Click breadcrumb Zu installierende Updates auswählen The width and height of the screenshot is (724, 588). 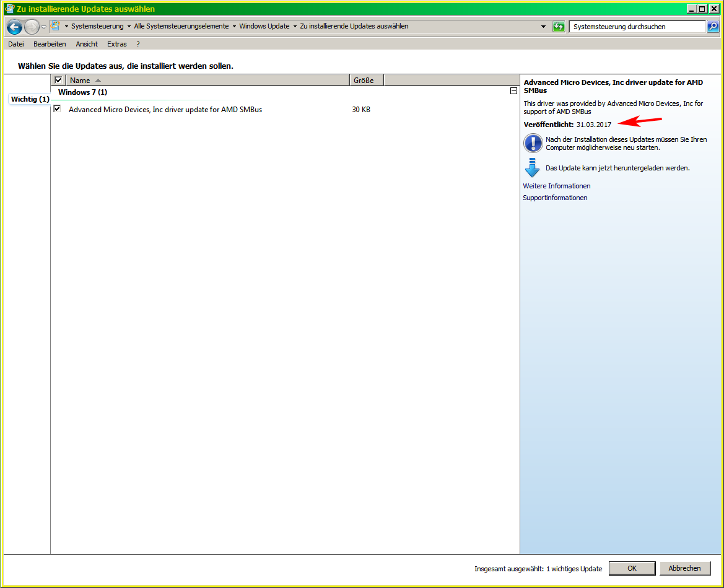coord(354,26)
